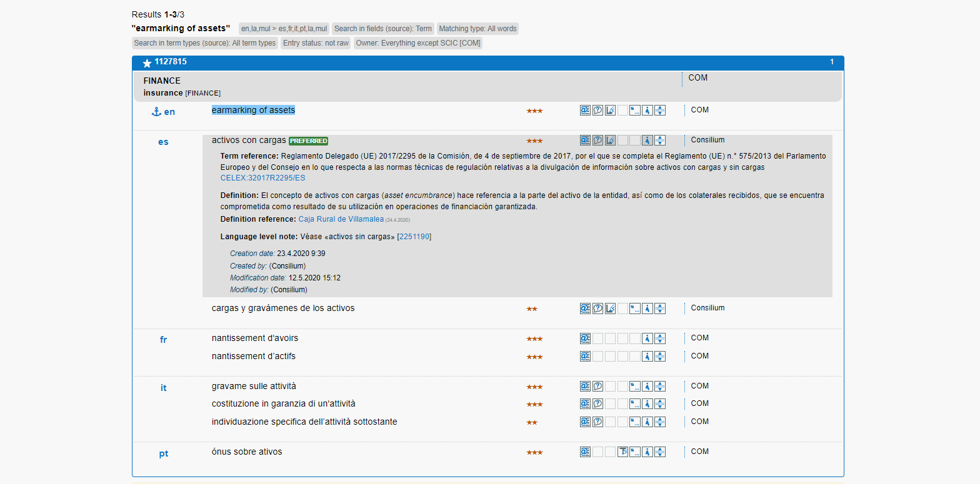Click the English anchor language icon
The height and width of the screenshot is (484, 980).
click(x=157, y=112)
